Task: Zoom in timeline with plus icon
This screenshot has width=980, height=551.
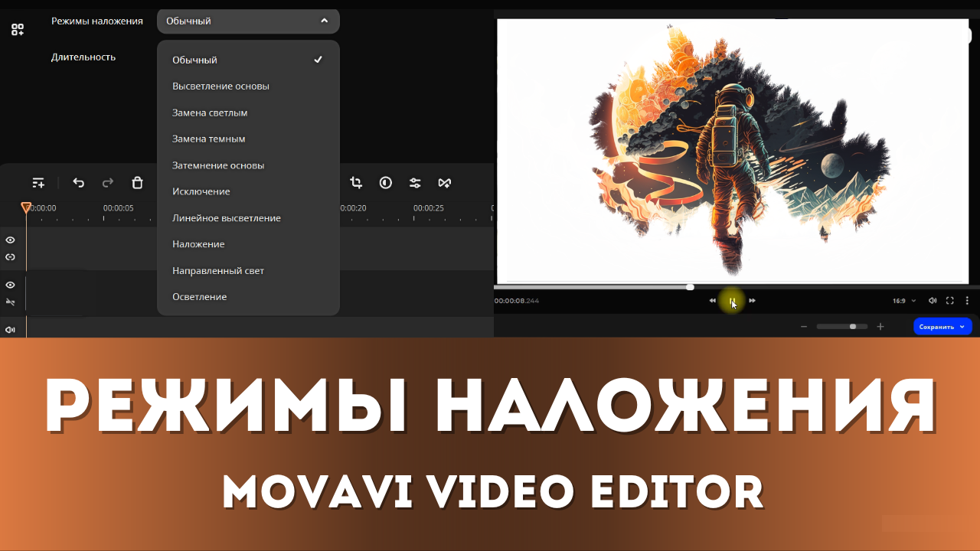Action: point(880,327)
